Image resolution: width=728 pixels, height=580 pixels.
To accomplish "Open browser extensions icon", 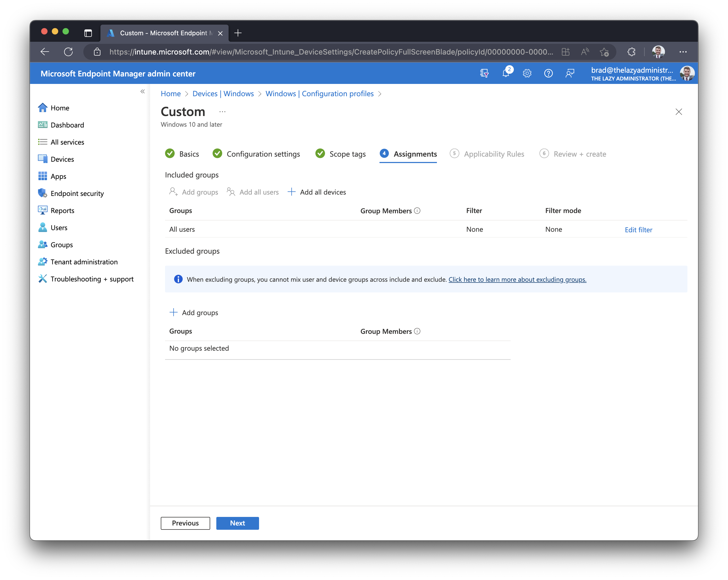I will [631, 52].
